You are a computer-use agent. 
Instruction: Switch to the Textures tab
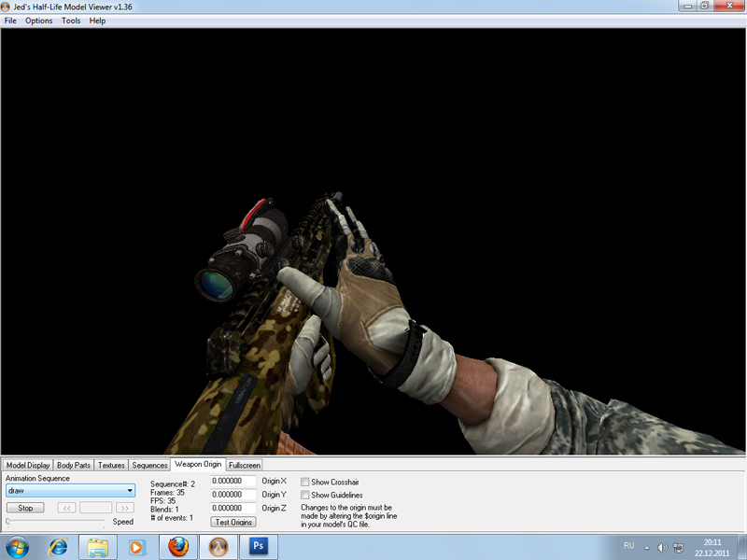pyautogui.click(x=111, y=465)
